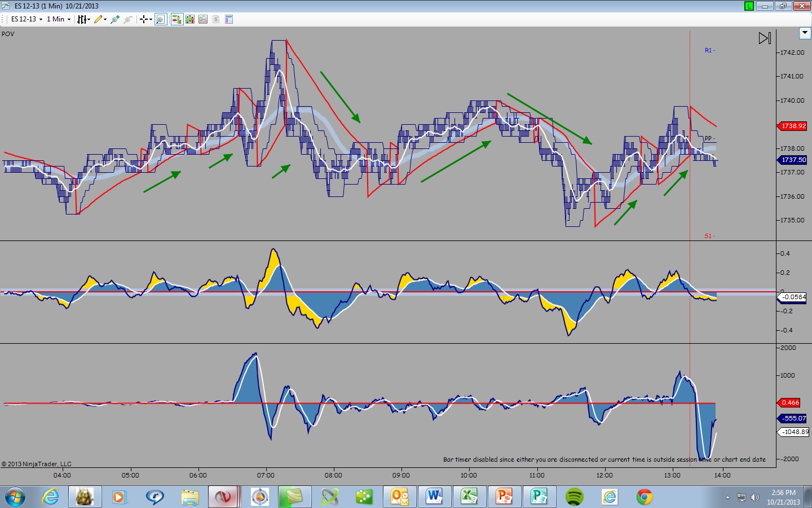Viewport: 812px width, 508px height.
Task: Click the red 1738.92 price marker
Action: pyautogui.click(x=793, y=126)
